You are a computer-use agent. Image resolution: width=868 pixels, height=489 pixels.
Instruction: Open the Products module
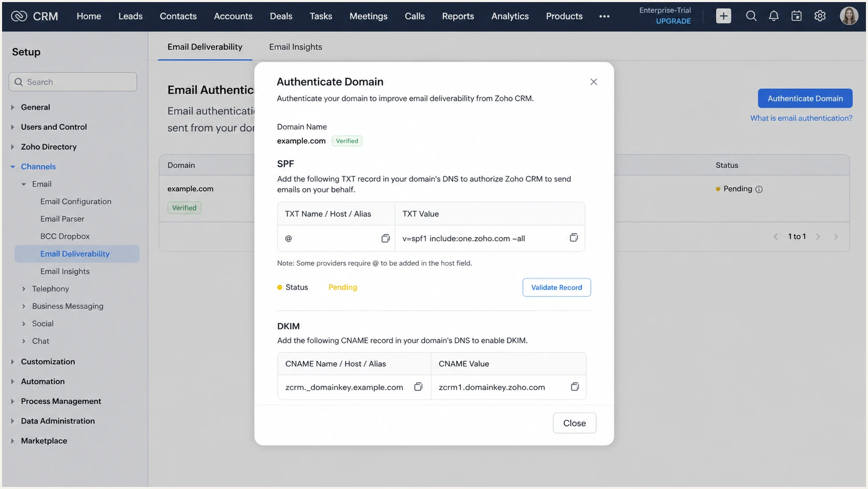564,16
